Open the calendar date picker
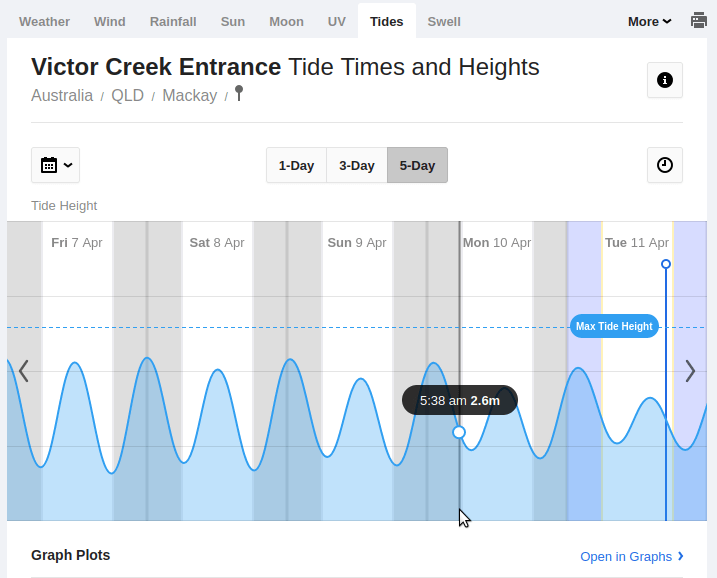 click(x=56, y=165)
